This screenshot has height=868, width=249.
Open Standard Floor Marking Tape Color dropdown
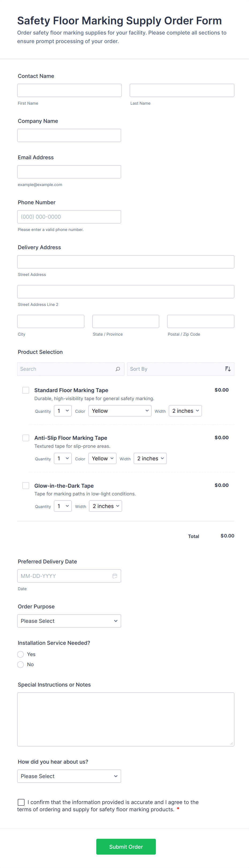click(120, 411)
